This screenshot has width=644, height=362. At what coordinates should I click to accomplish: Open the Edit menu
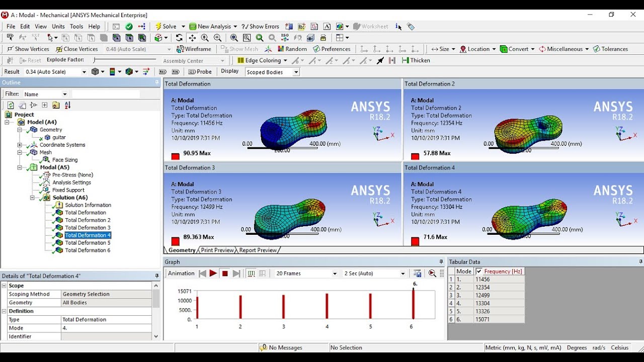coord(25,27)
